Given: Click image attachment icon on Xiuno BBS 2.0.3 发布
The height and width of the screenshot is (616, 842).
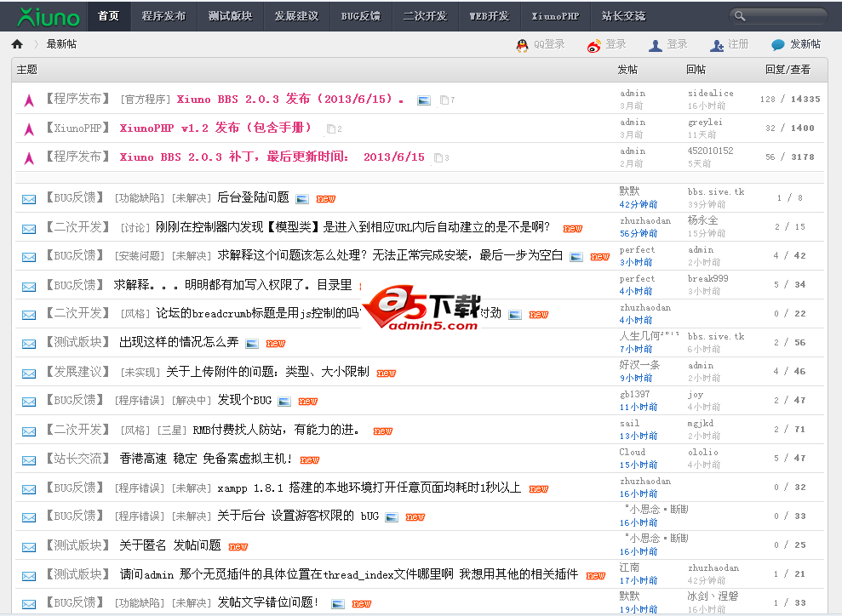Looking at the screenshot, I should coord(424,100).
